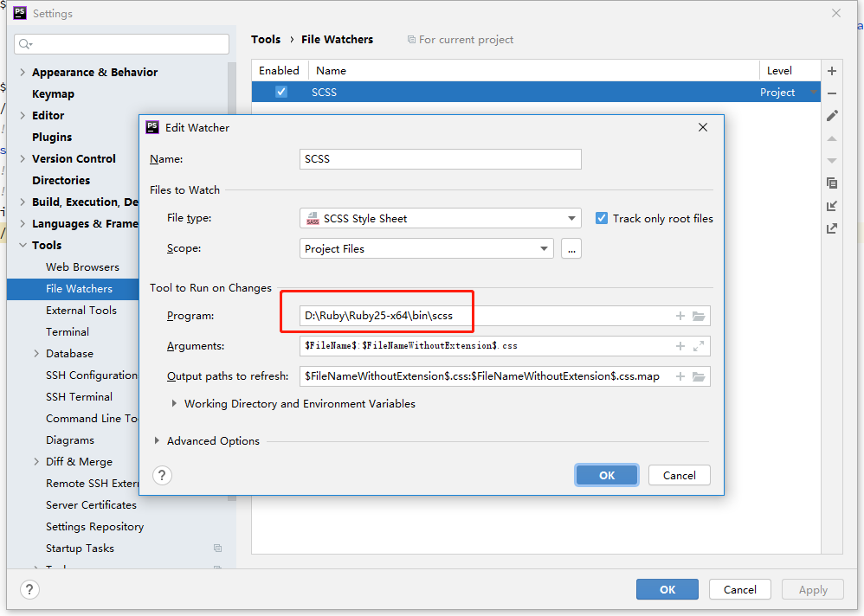The image size is (864, 616).
Task: Click inside the watcher Name field
Action: [x=440, y=159]
